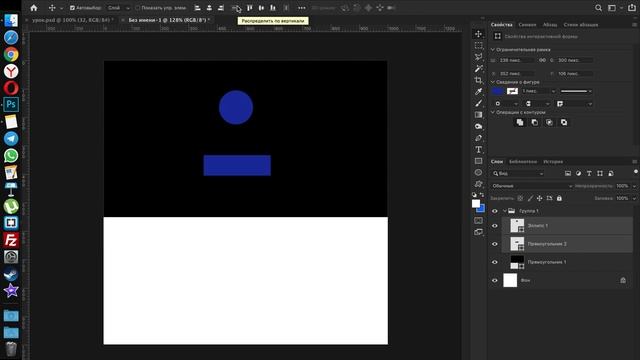Filter layers by pixel layer icon
The image size is (640, 360).
(568, 173)
